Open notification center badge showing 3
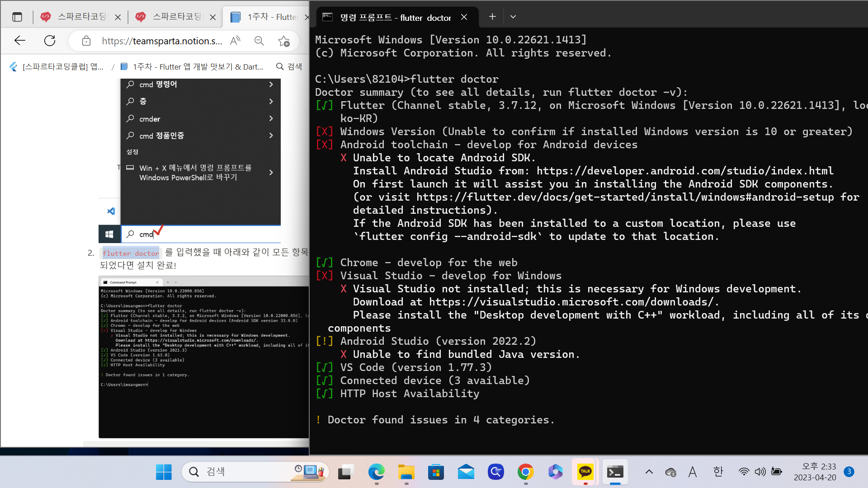Viewport: 868px width, 488px height. pyautogui.click(x=849, y=472)
